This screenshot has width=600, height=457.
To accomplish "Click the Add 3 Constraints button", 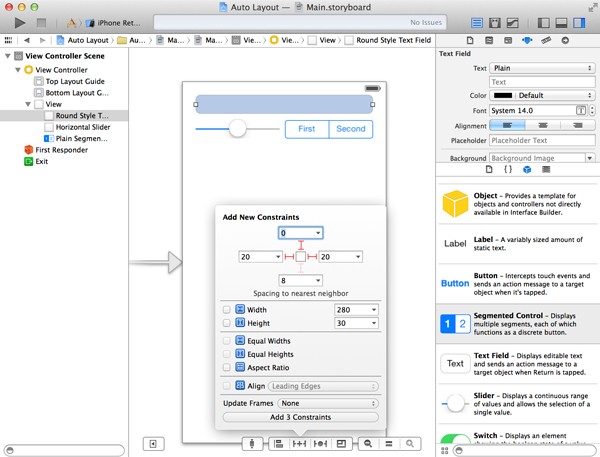I will pyautogui.click(x=300, y=417).
